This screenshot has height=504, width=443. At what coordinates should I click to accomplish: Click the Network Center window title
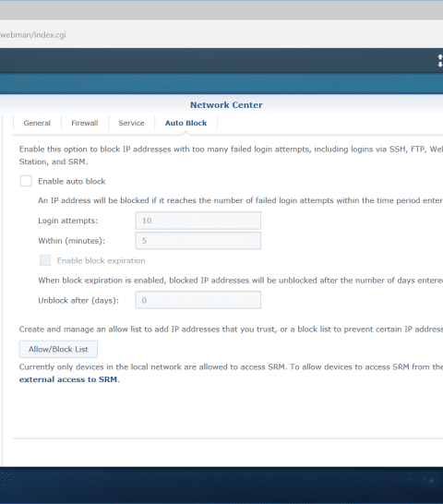click(226, 105)
